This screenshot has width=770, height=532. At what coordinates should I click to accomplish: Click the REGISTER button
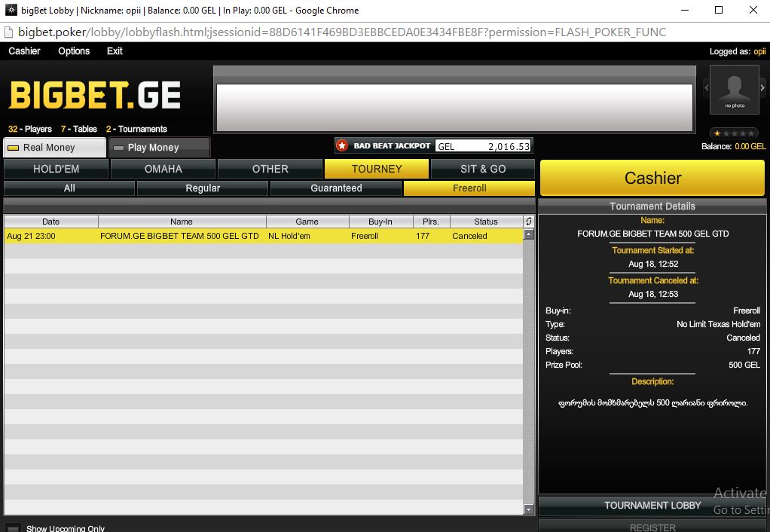(652, 527)
